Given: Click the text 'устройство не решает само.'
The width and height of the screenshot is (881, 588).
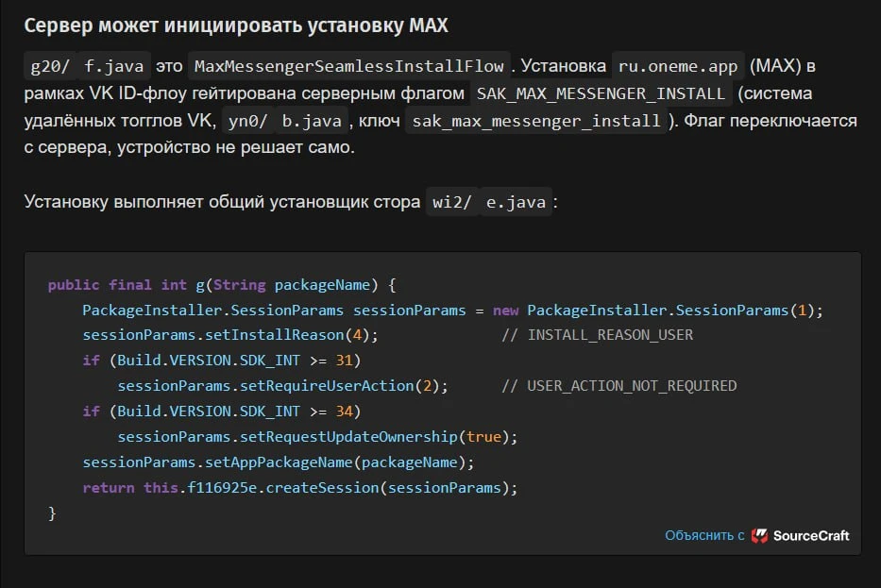Looking at the screenshot, I should click(236, 147).
